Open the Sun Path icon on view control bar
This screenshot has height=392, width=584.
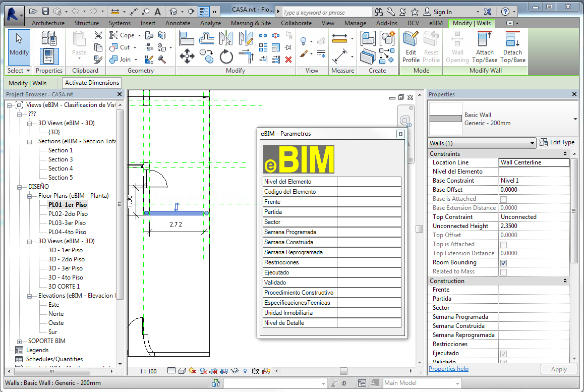click(x=192, y=371)
